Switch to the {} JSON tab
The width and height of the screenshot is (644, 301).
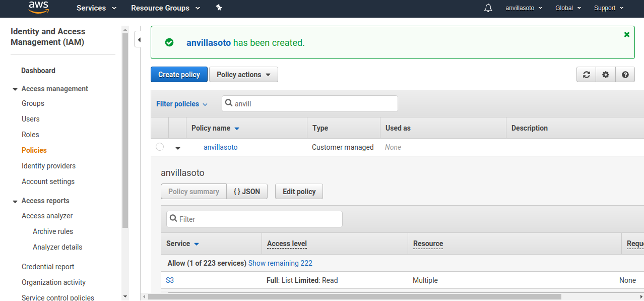tap(247, 192)
